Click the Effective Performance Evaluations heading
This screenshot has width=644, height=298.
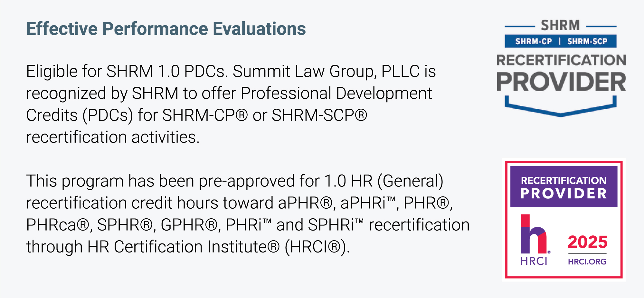point(166,29)
